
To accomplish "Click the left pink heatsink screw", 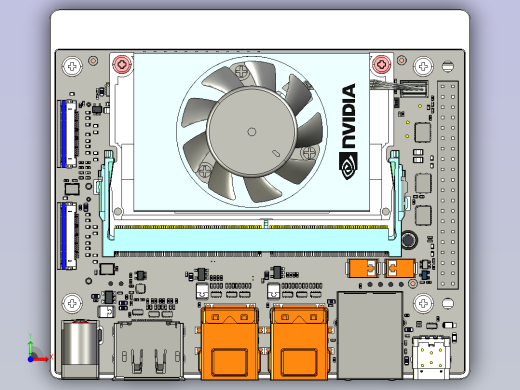I will click(x=122, y=64).
